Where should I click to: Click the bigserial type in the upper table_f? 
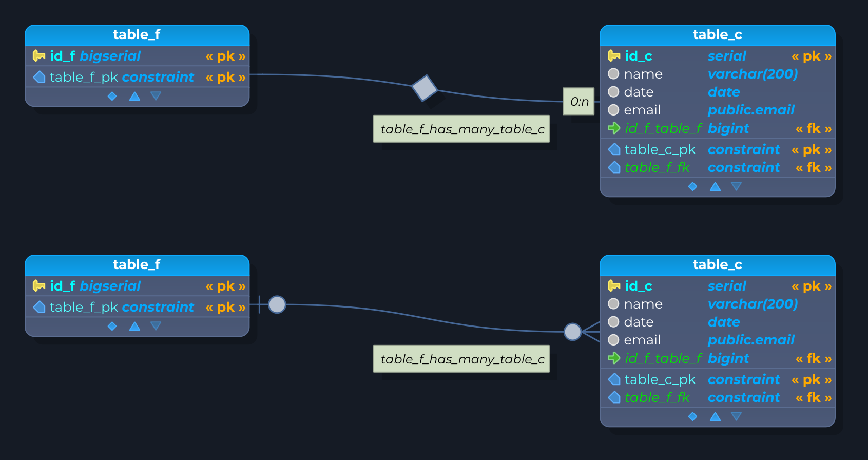pyautogui.click(x=110, y=56)
